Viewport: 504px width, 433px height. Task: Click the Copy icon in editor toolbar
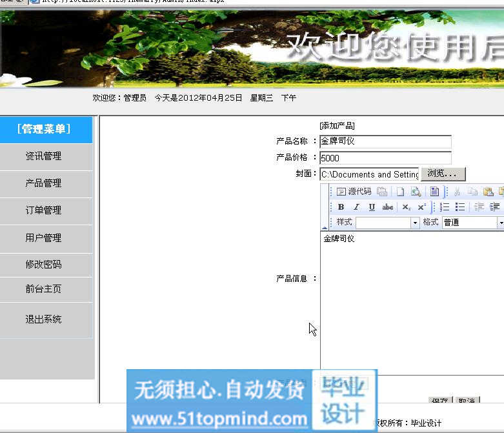pos(472,192)
